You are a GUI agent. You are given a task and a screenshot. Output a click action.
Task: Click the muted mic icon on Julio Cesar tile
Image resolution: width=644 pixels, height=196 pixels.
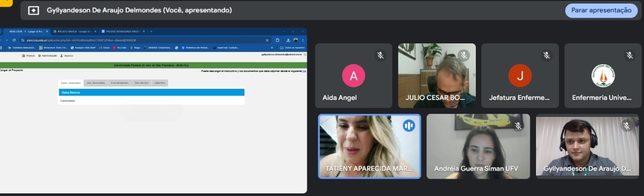[464, 55]
